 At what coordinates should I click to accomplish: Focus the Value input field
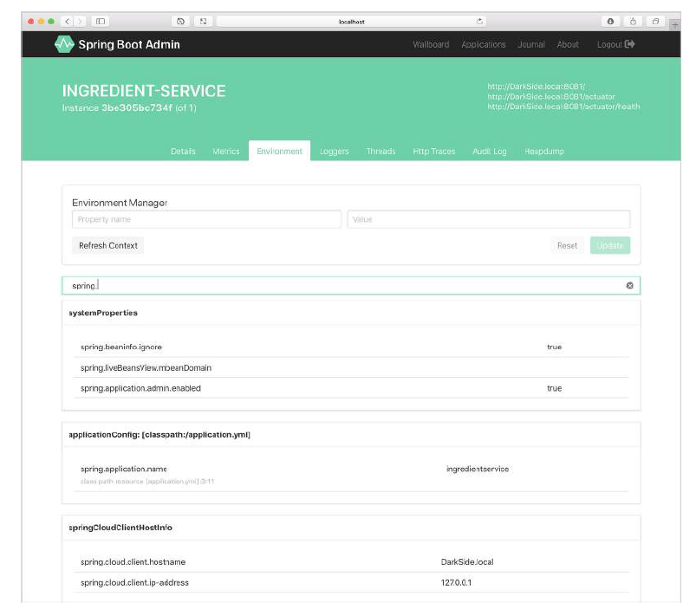pos(488,219)
